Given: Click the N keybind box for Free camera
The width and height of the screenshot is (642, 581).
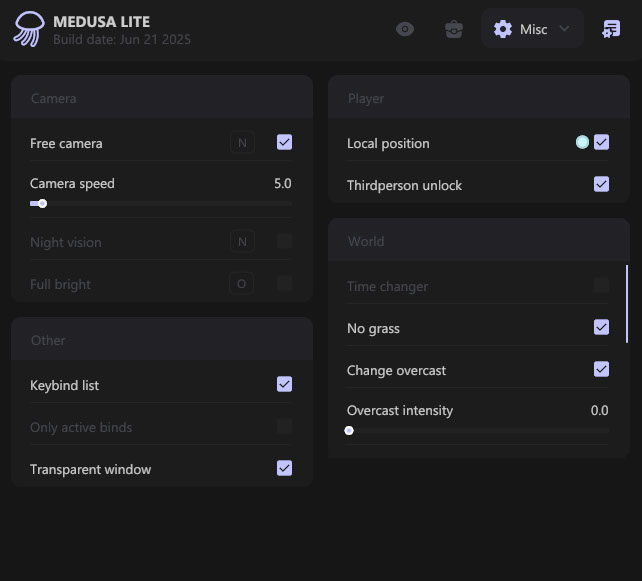Looking at the screenshot, I should pyautogui.click(x=241, y=143).
